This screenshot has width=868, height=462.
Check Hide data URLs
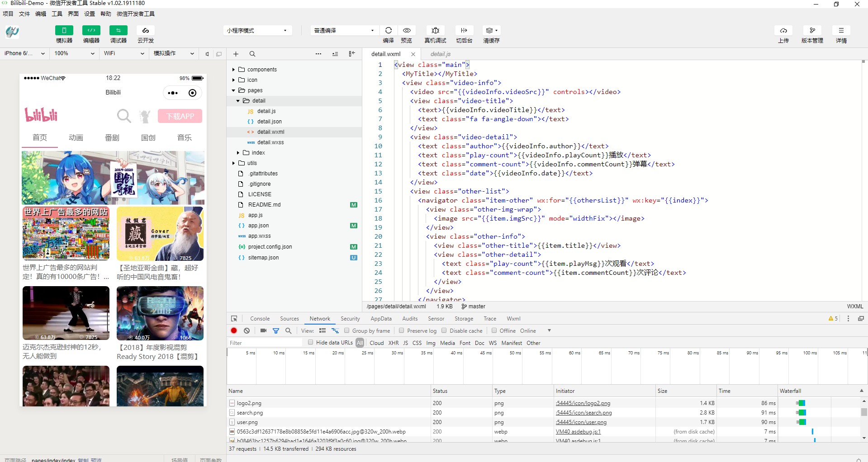[x=310, y=342]
